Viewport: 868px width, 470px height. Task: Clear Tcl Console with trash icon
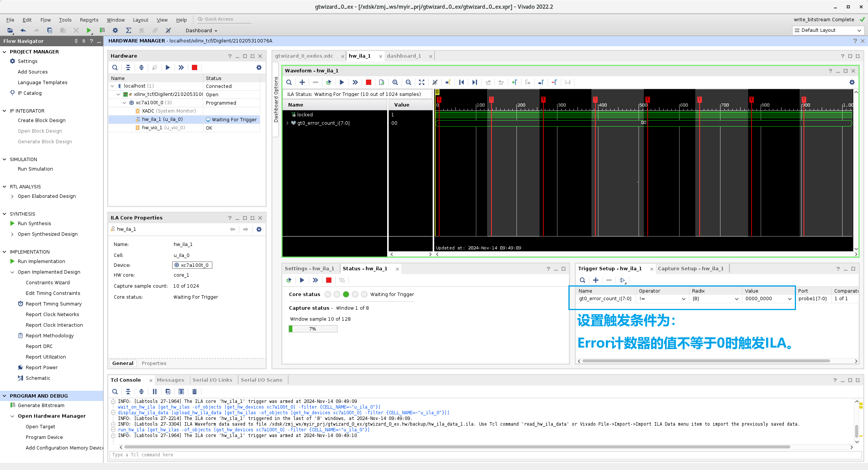195,392
